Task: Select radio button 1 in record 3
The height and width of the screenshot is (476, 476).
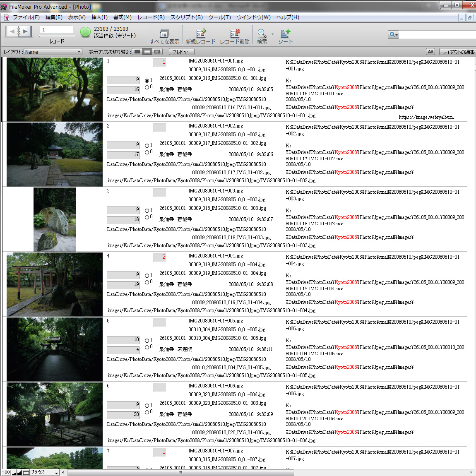Action: [x=147, y=210]
